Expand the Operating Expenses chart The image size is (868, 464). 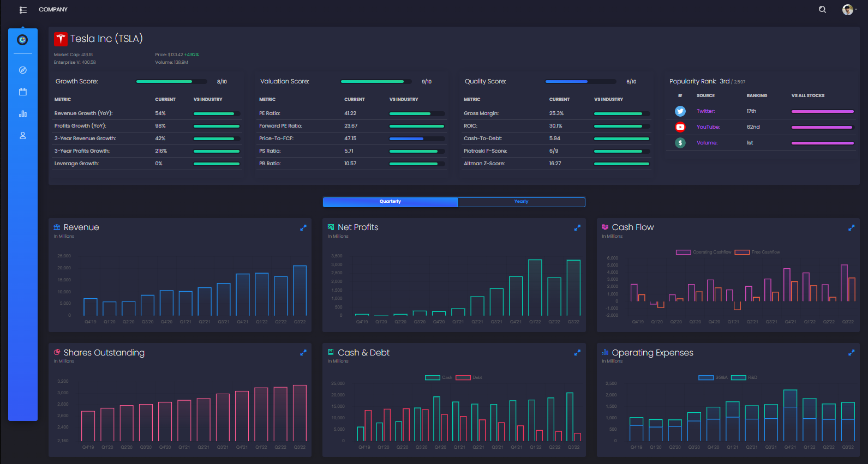pyautogui.click(x=851, y=353)
